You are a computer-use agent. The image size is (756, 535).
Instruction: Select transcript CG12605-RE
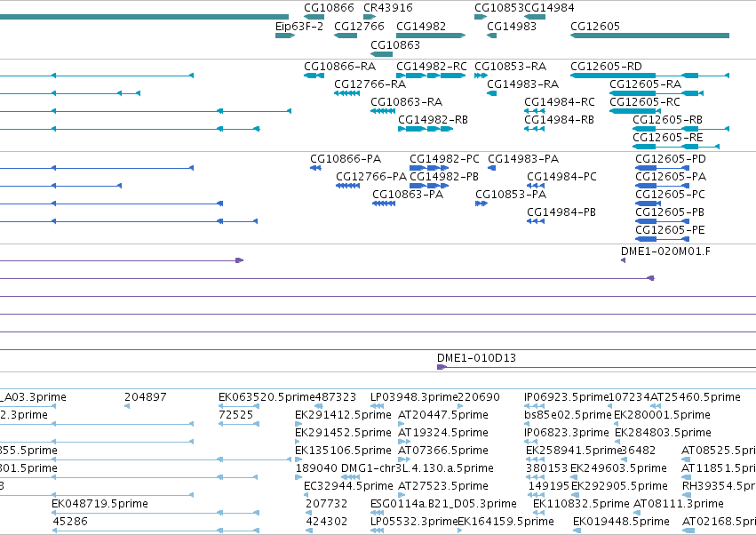tap(667, 138)
